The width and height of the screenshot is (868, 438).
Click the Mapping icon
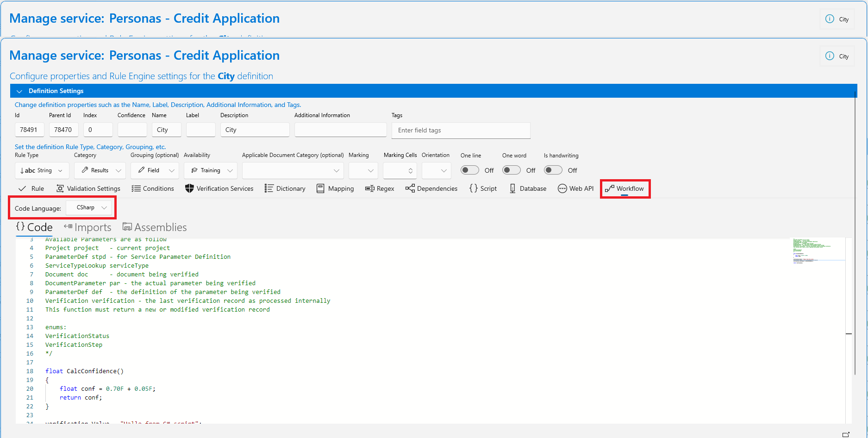320,188
